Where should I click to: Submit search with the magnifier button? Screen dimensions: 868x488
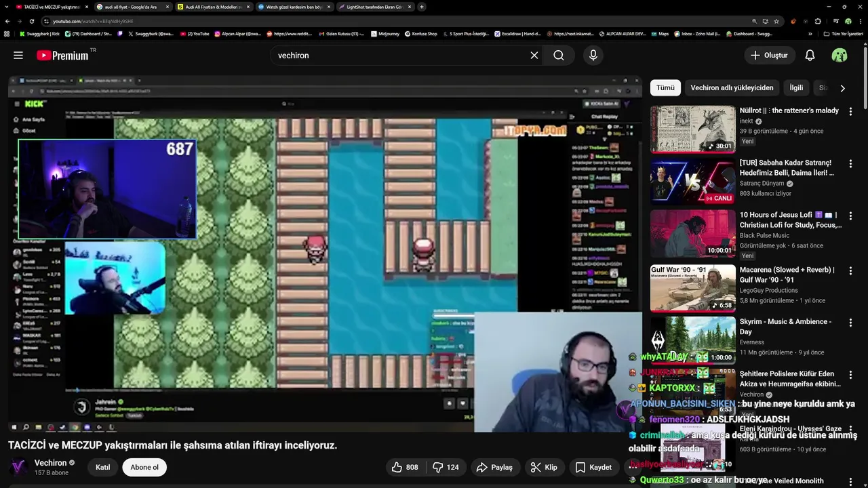559,56
